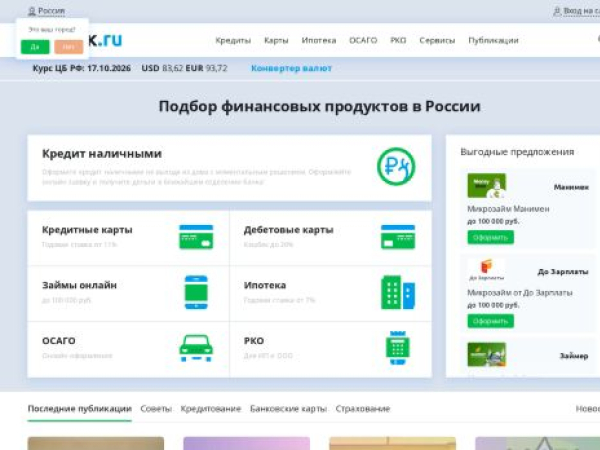Open the Займы онлайн title
The image size is (600, 450).
pos(79,285)
